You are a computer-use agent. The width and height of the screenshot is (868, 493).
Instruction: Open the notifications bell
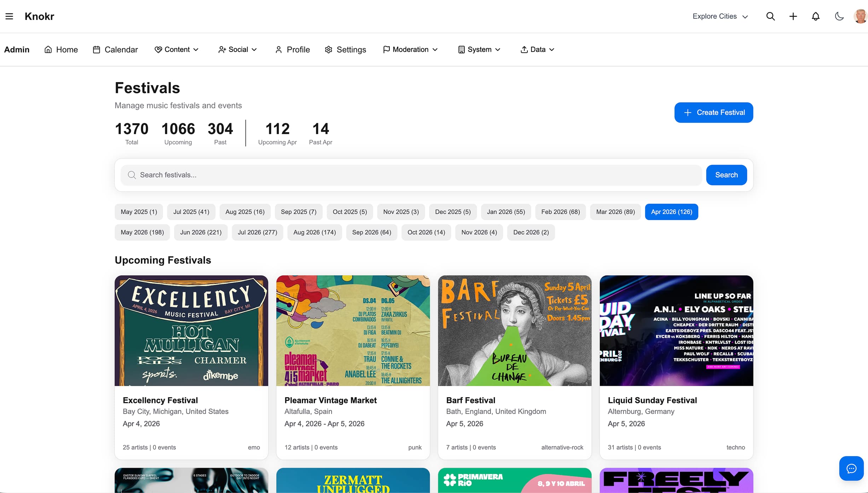(x=815, y=16)
